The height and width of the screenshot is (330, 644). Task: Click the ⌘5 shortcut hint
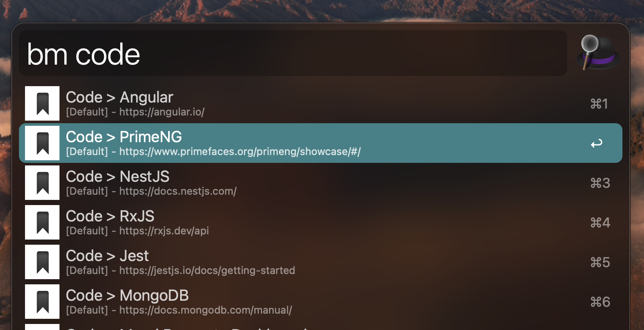tap(600, 262)
